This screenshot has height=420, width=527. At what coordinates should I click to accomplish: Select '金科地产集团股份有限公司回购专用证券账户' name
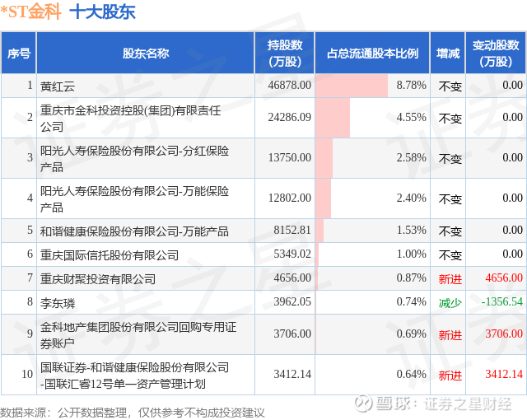(138, 334)
